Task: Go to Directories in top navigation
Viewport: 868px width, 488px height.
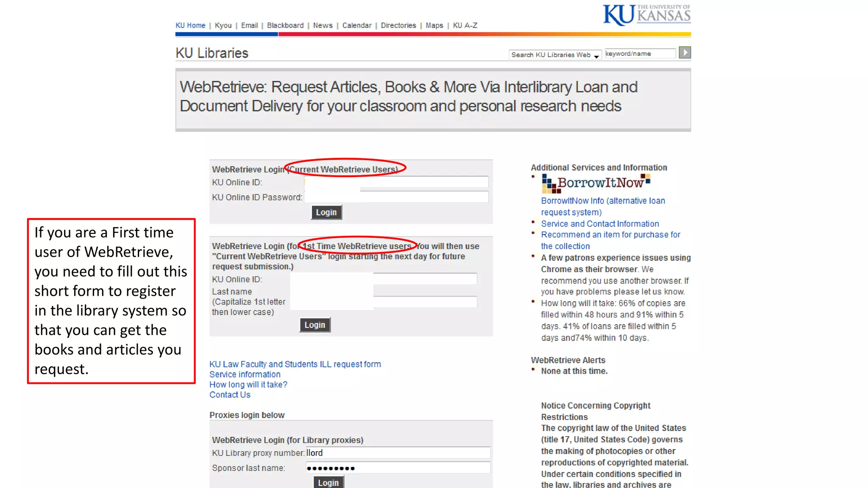Action: pyautogui.click(x=398, y=25)
